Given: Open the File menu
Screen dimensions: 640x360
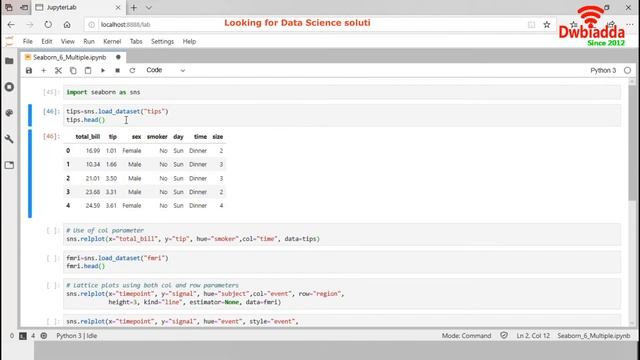Looking at the screenshot, I should tap(28, 42).
